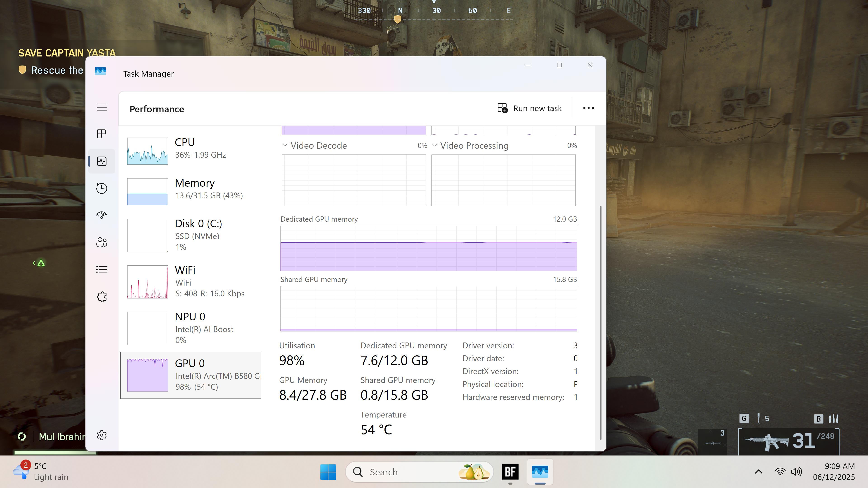Maximize the Task Manager window
The height and width of the screenshot is (488, 868).
coord(559,65)
